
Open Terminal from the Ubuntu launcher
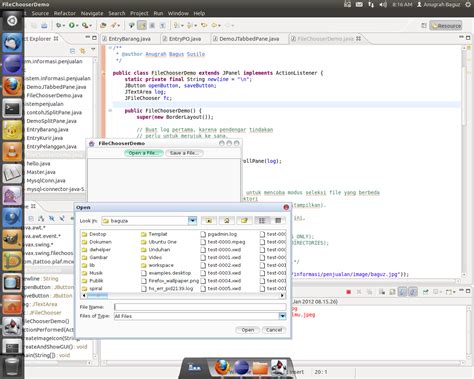click(12, 108)
